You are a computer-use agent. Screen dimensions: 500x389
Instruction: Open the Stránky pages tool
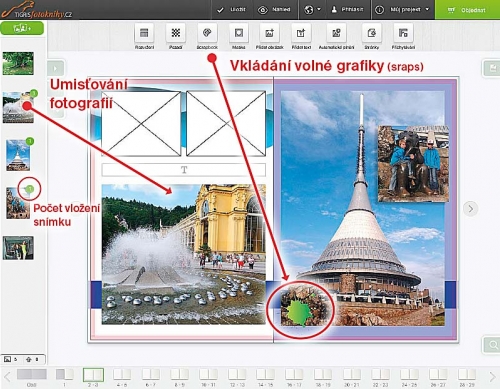[x=371, y=33]
